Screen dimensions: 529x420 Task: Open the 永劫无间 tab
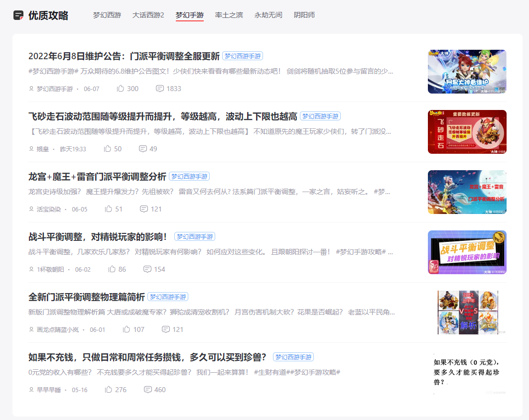pos(268,15)
